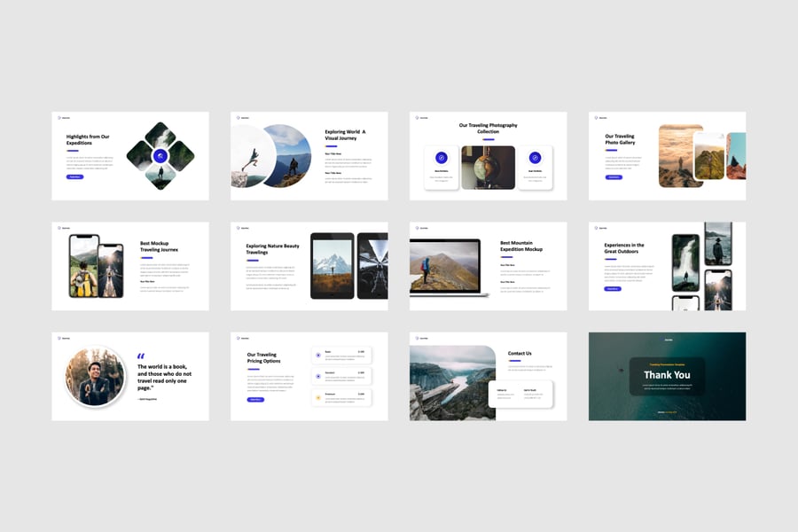Screen dimensions: 798x532
Task: Select the top pricing option radio icon
Action: pyautogui.click(x=318, y=355)
